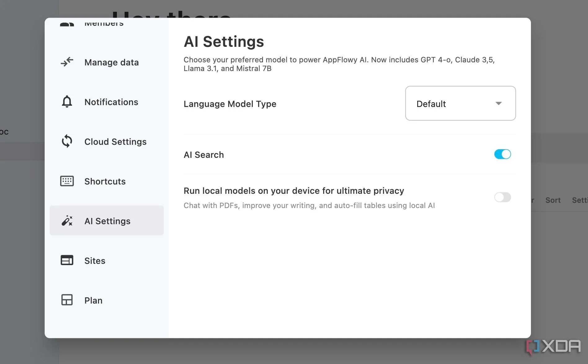Open Manage data settings section

click(107, 62)
